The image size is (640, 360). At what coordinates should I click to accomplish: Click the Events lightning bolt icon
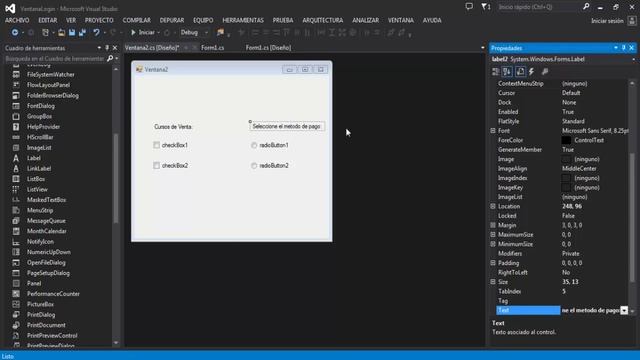click(531, 72)
